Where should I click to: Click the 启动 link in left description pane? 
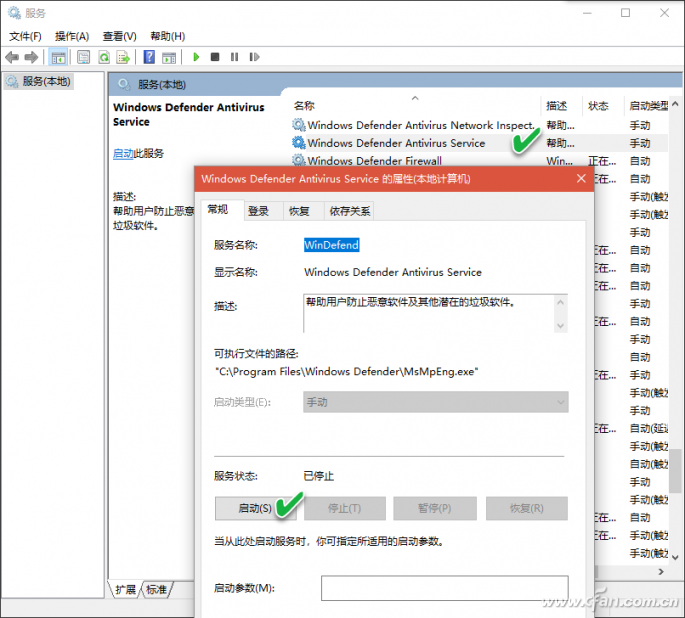pos(123,154)
